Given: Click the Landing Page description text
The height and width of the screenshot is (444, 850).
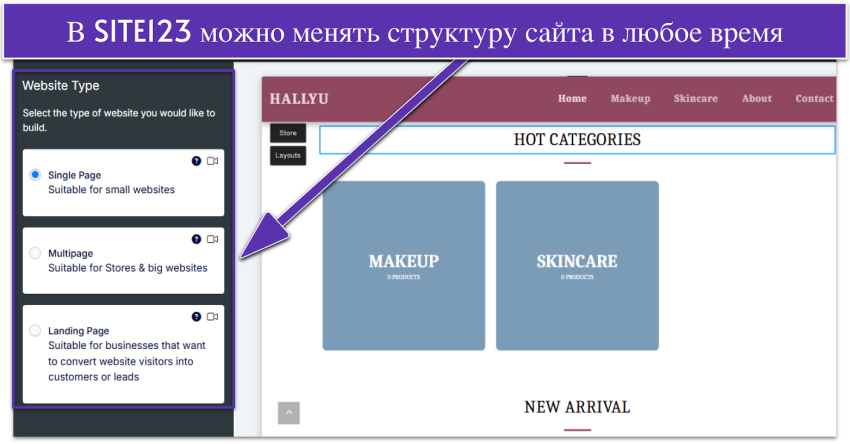Looking at the screenshot, I should (x=127, y=361).
